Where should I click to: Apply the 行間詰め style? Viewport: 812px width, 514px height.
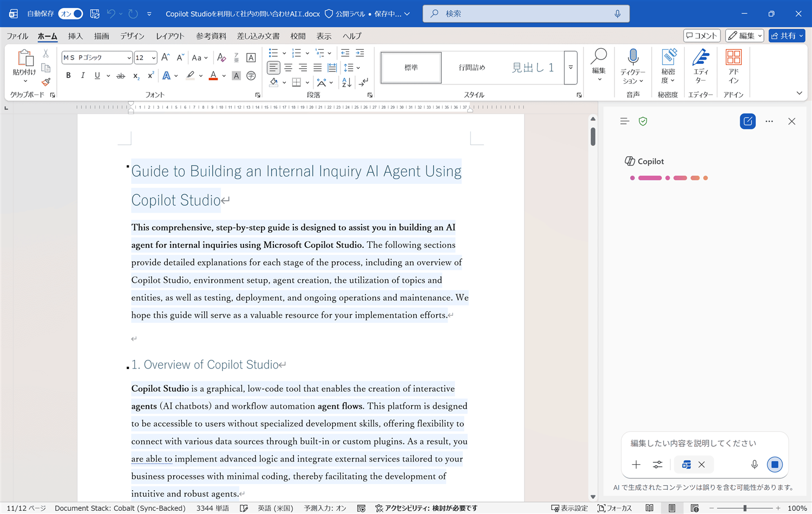[472, 68]
